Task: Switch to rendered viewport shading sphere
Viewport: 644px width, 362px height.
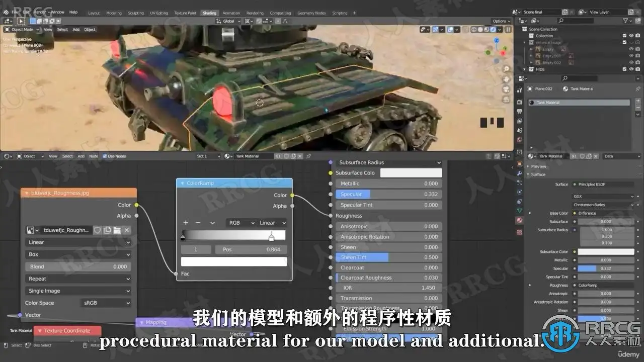Action: 494,30
